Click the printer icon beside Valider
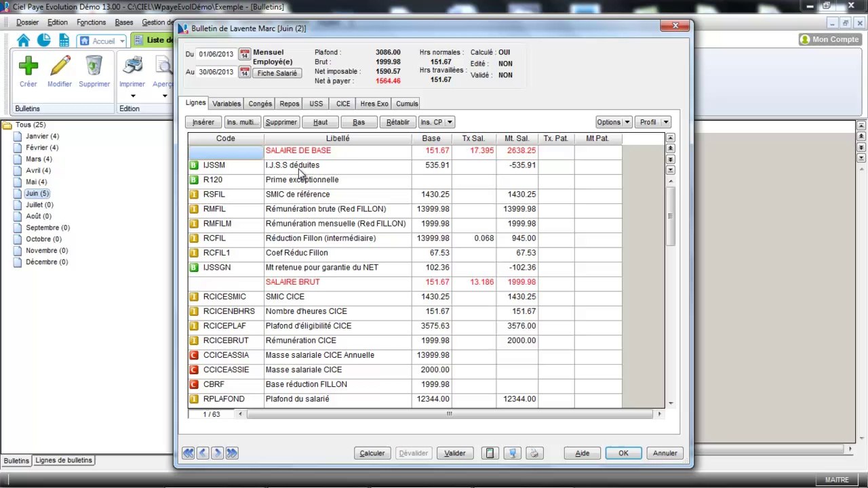This screenshot has width=868, height=488. 534,453
